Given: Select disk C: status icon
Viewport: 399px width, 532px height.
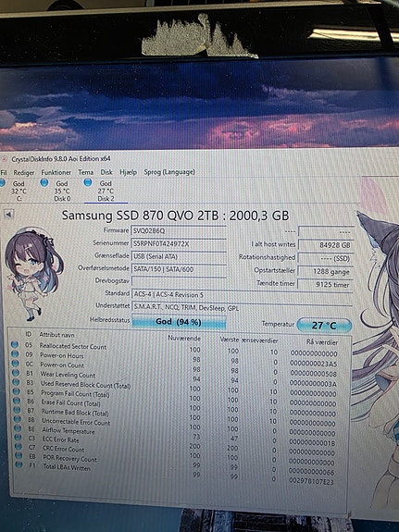Looking at the screenshot, I should tap(2, 183).
